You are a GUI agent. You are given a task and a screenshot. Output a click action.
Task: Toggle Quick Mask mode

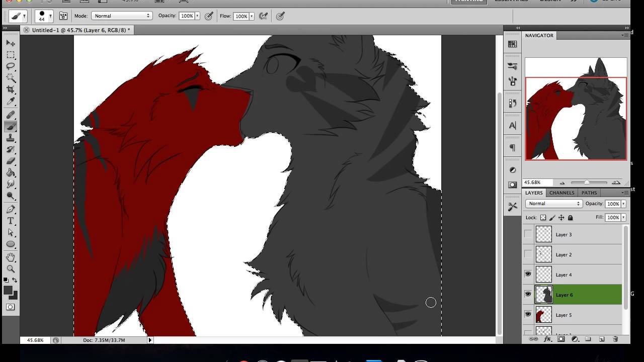coord(11,307)
